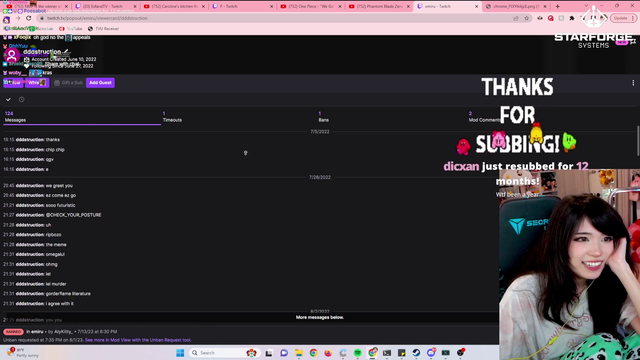Open the Windows Start menu

pyautogui.click(x=180, y=353)
